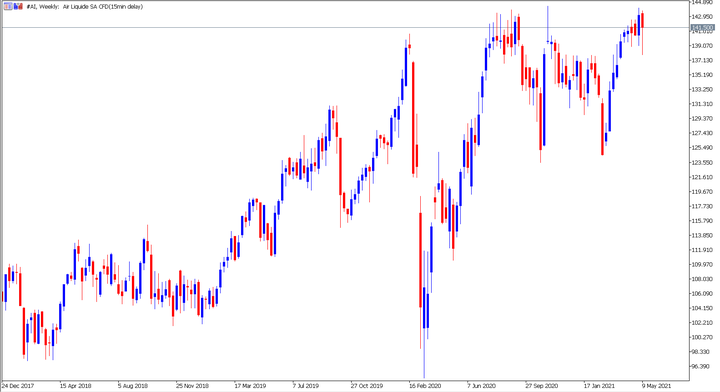Click the 111.910 price scale label
This screenshot has height=392, width=720.
[x=703, y=250]
